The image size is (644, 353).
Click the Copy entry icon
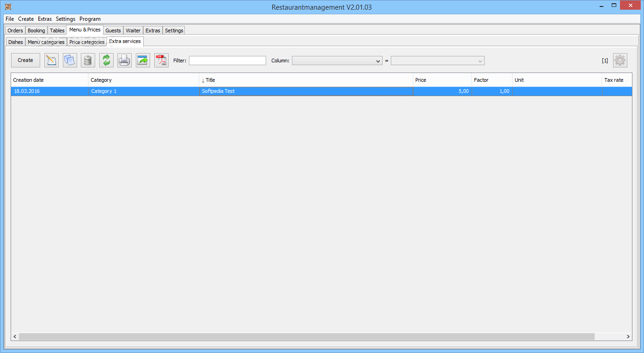70,60
